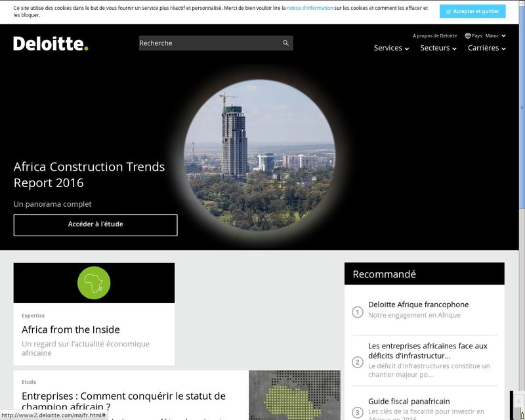
Task: Click "Les clés de la fiscalité" description
Action: pos(426,415)
